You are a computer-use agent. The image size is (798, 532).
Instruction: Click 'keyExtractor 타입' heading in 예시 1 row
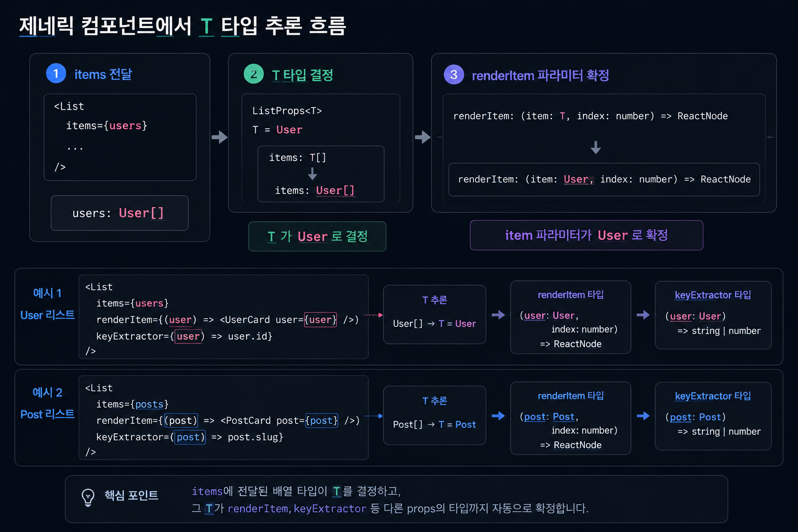(713, 295)
